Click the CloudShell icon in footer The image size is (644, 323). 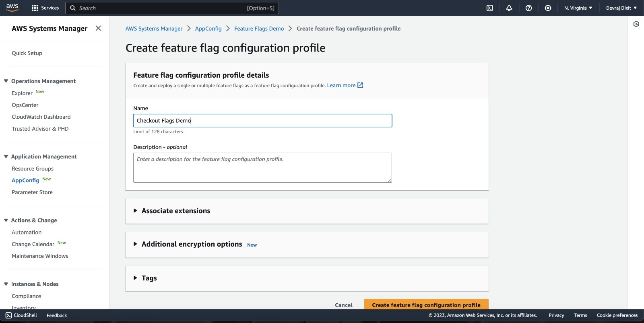tap(8, 315)
